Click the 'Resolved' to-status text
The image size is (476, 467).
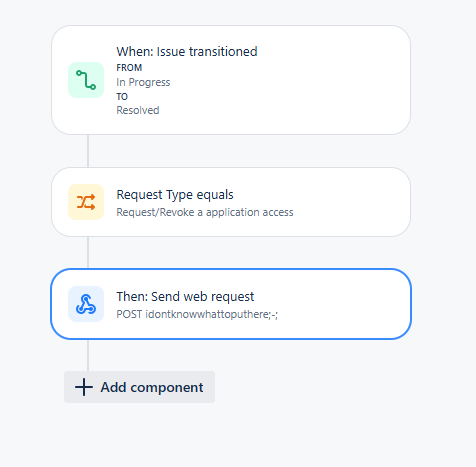[x=138, y=110]
